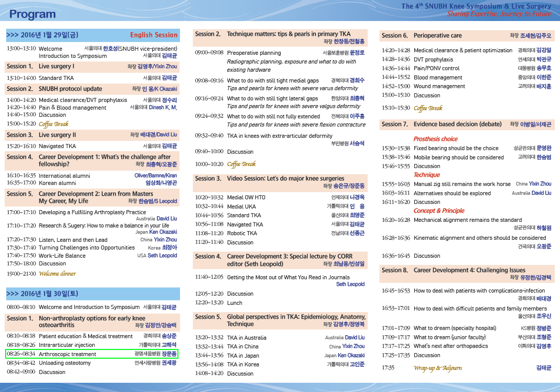This screenshot has height=392, width=560.
Task: Click Session 3 Live surgery II header
Action: coord(92,135)
